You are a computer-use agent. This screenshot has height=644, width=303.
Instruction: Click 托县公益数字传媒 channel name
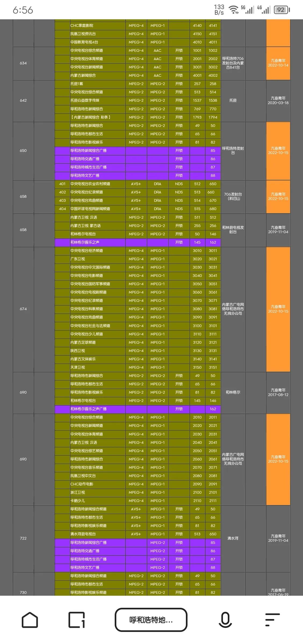(85, 101)
